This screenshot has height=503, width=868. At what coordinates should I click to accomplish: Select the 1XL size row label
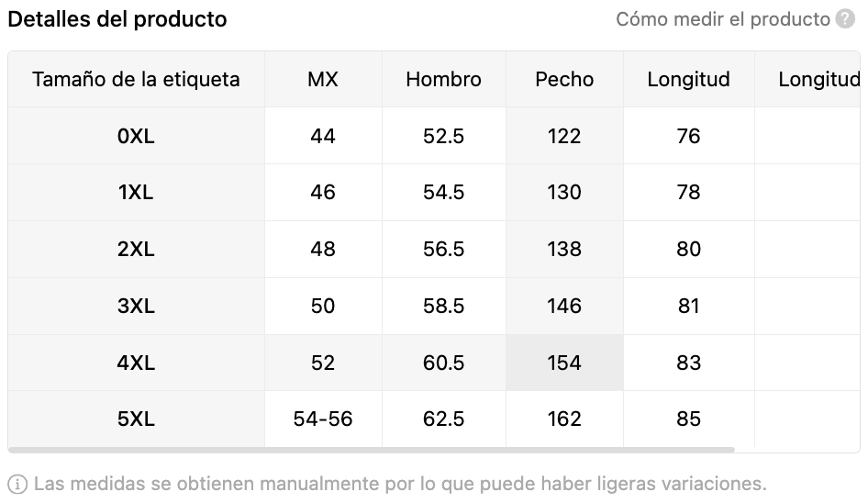[136, 192]
